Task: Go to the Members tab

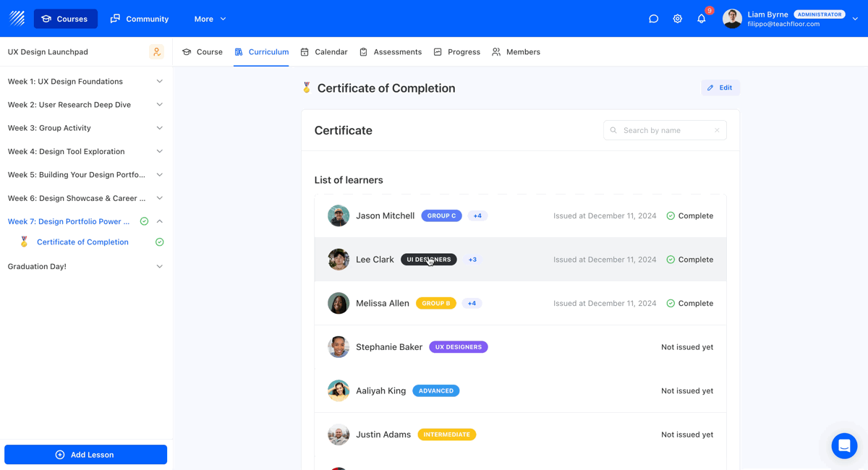Action: click(516, 52)
